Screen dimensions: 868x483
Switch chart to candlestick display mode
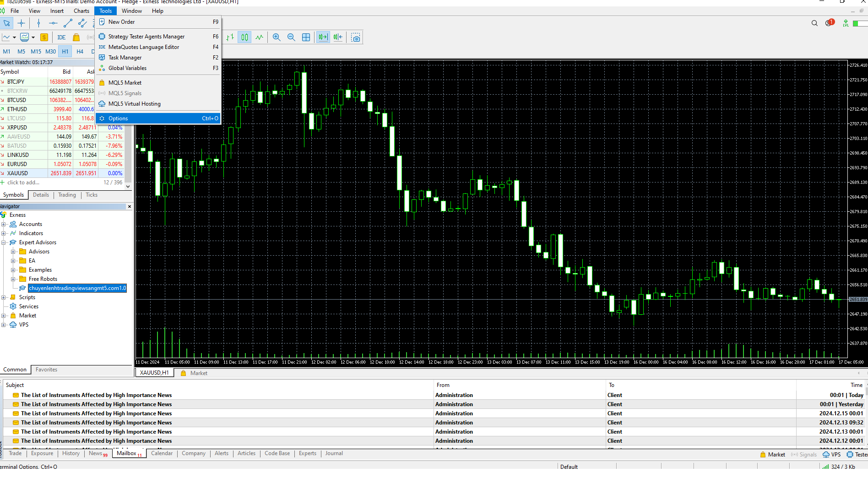245,38
